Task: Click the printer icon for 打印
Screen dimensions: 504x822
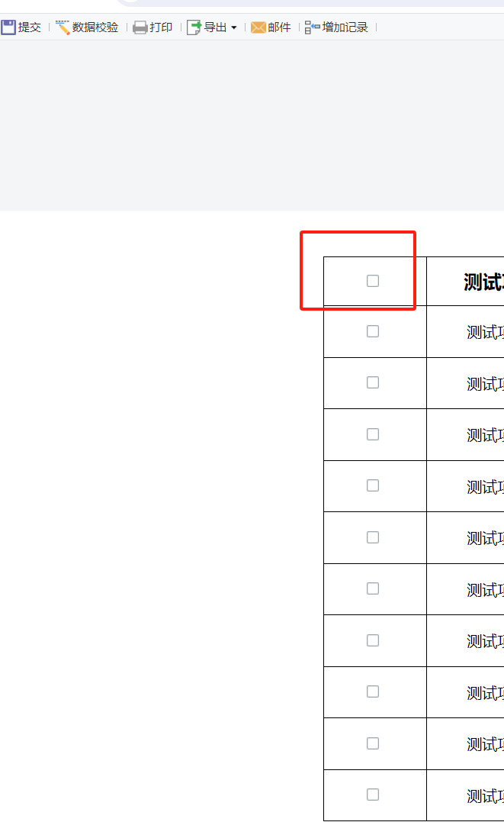Action: [140, 27]
